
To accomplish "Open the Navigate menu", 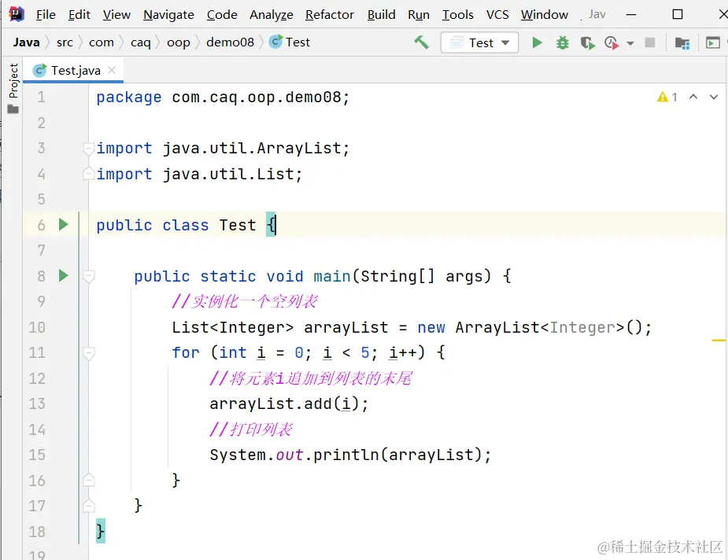I will [168, 15].
